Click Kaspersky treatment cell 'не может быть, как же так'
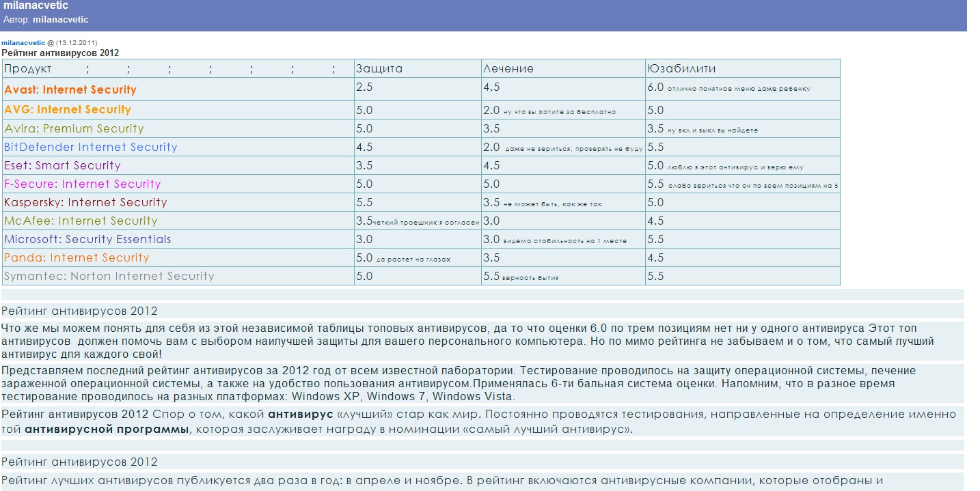The width and height of the screenshot is (980, 491). [563, 202]
